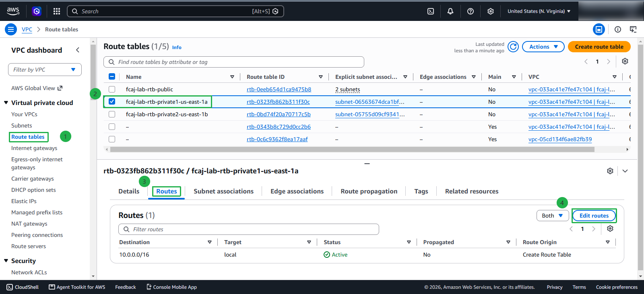
Task: Open the Tags tab
Action: pyautogui.click(x=421, y=191)
